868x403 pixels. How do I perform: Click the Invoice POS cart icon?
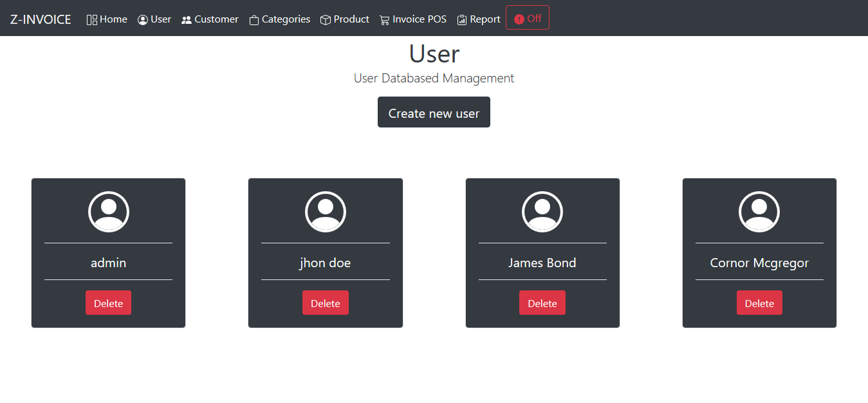385,20
